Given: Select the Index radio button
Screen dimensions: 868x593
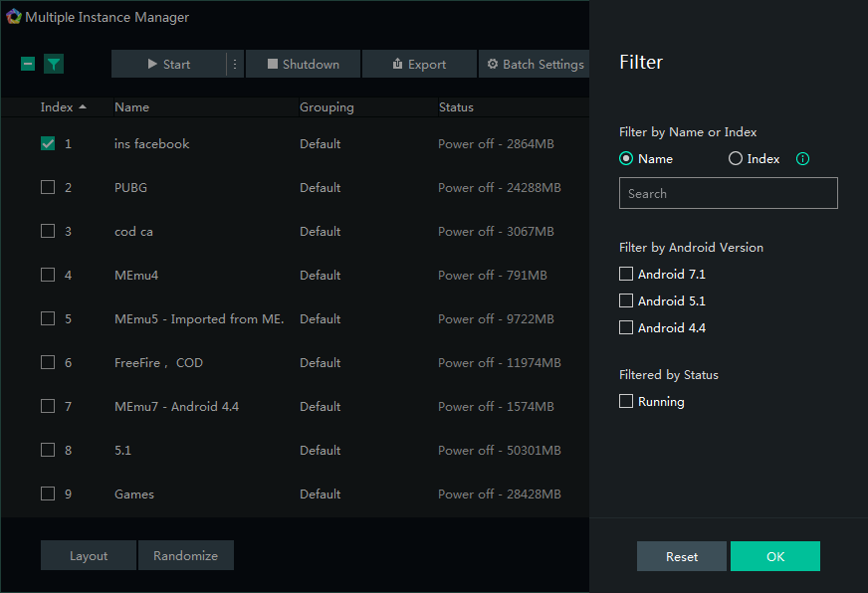Looking at the screenshot, I should pos(736,158).
